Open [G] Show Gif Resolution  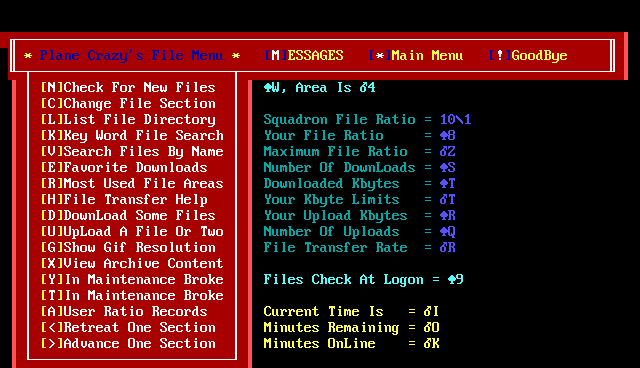pos(128,247)
